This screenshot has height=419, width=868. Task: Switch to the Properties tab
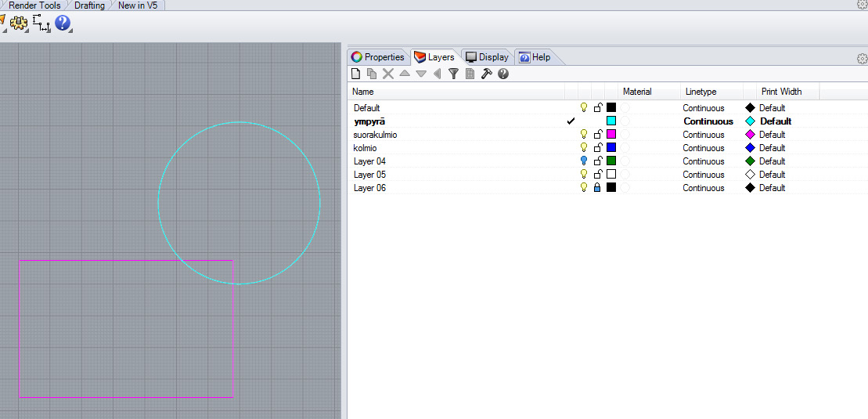pyautogui.click(x=379, y=57)
